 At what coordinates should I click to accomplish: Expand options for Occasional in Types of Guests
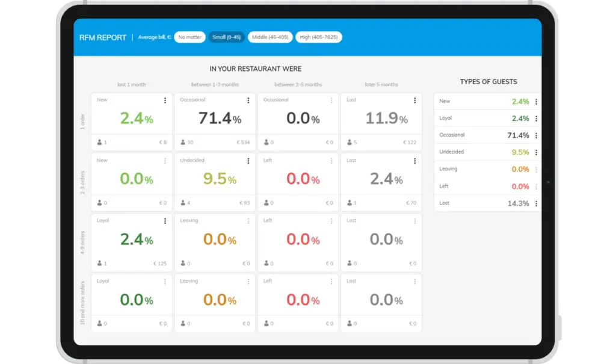[536, 135]
